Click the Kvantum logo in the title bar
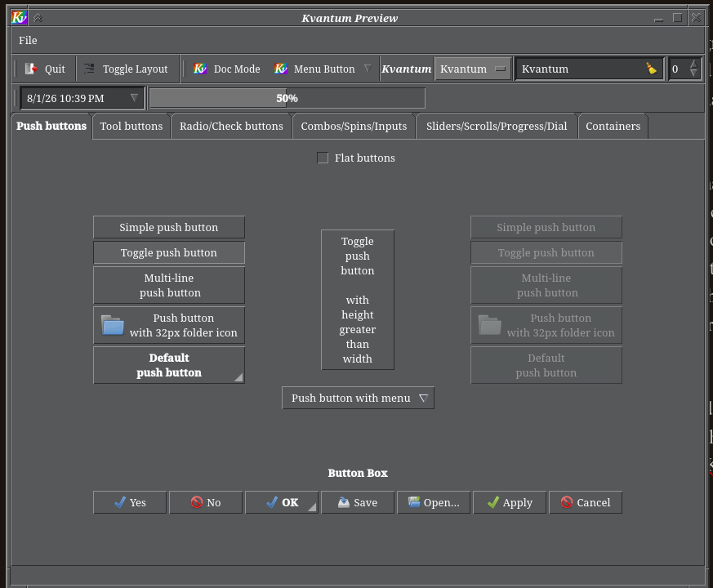713x588 pixels. pyautogui.click(x=19, y=18)
